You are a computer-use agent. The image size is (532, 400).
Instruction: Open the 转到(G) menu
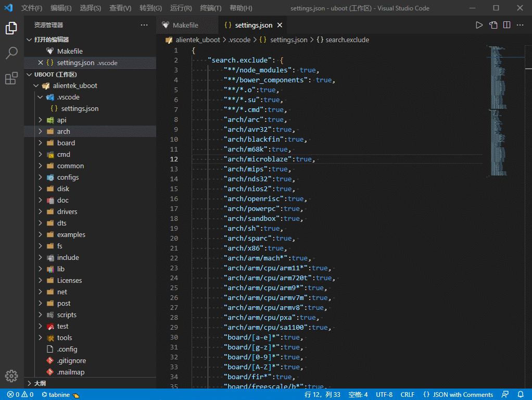[150, 8]
